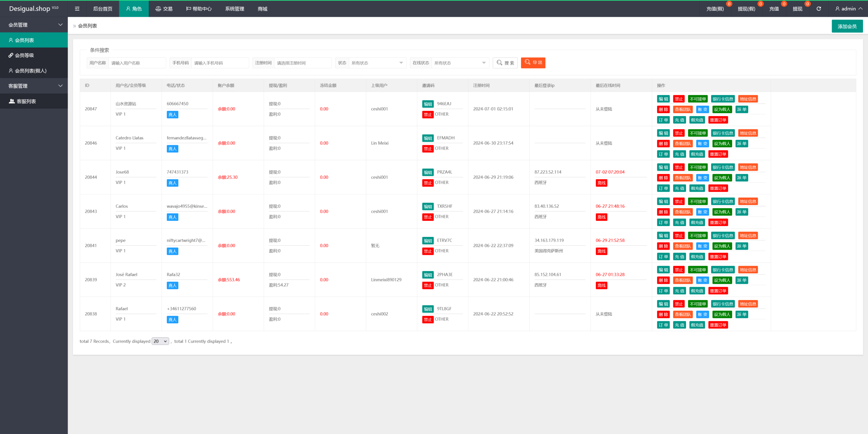Open the 交易 menu with scales icon
Image resolution: width=868 pixels, height=434 pixels.
tap(164, 9)
